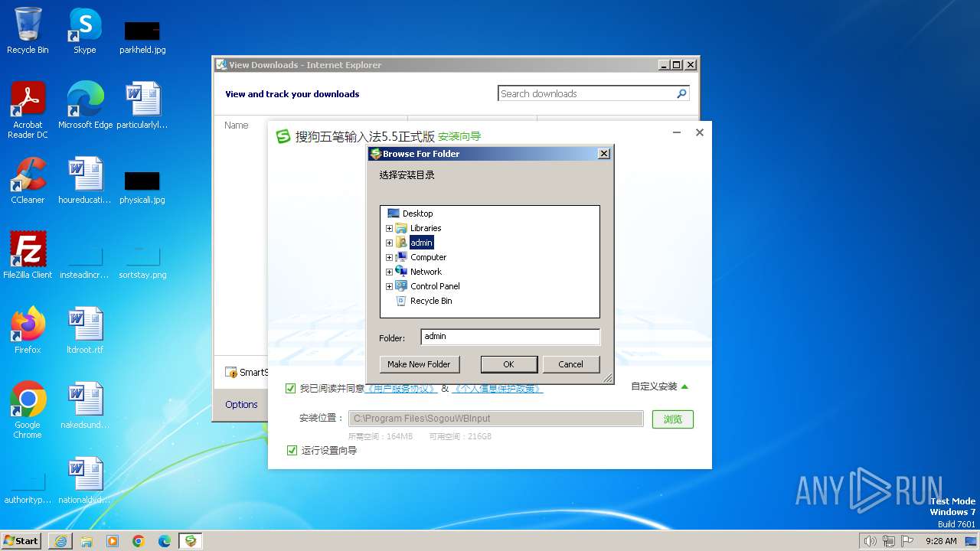The image size is (980, 551).
Task: Open the Start menu
Action: point(21,541)
